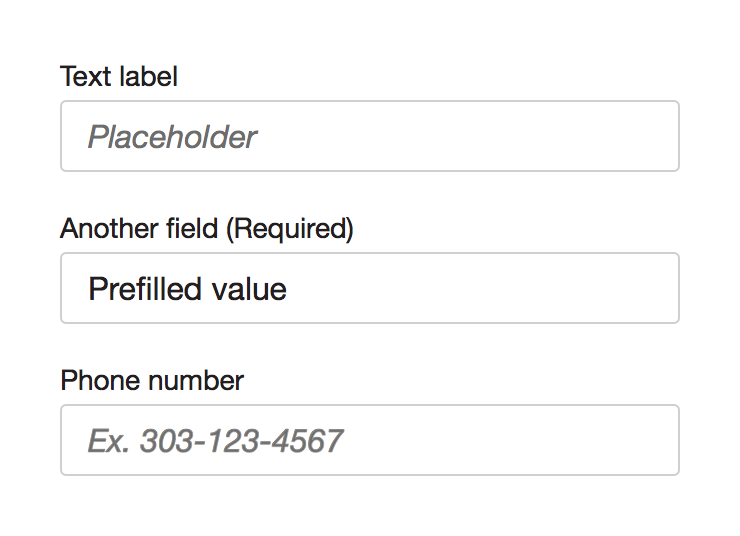Click the Another field (Required) input

[x=370, y=288]
